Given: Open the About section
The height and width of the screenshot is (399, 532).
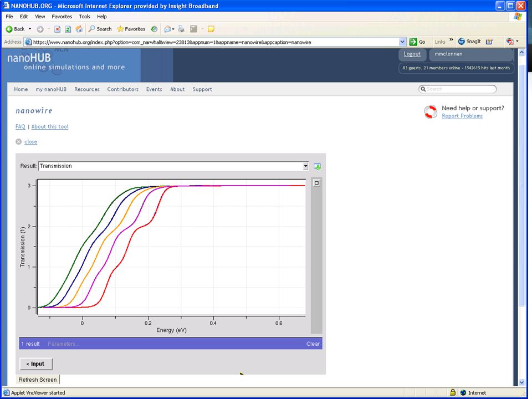Looking at the screenshot, I should pos(177,89).
